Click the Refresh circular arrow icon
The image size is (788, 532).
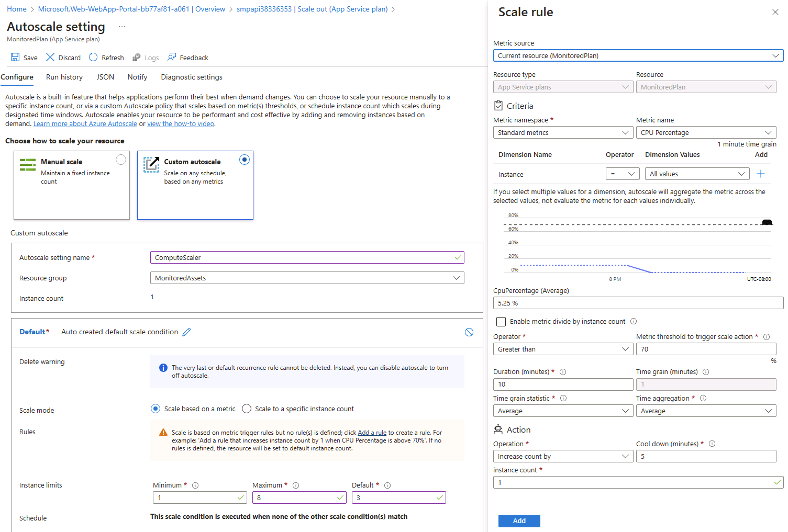pyautogui.click(x=93, y=57)
